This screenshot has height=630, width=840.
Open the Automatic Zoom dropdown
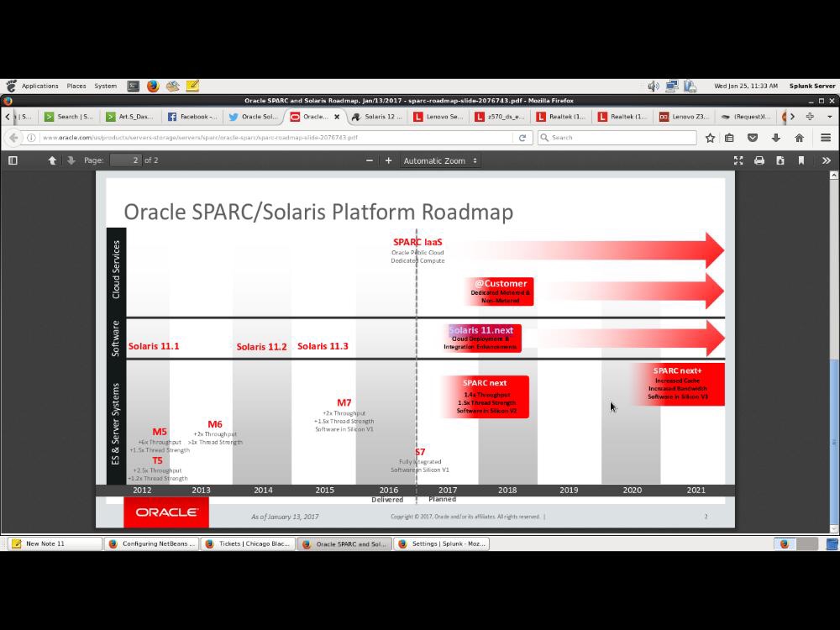coord(440,160)
